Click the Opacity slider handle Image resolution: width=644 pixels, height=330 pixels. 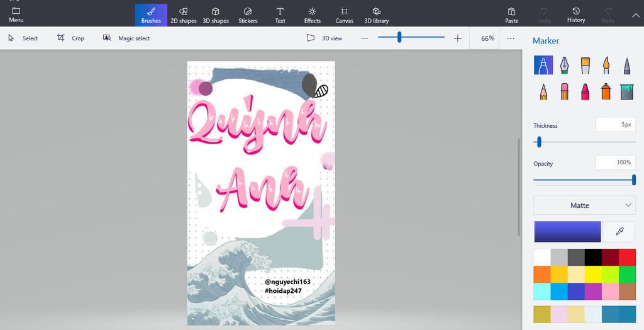point(634,180)
